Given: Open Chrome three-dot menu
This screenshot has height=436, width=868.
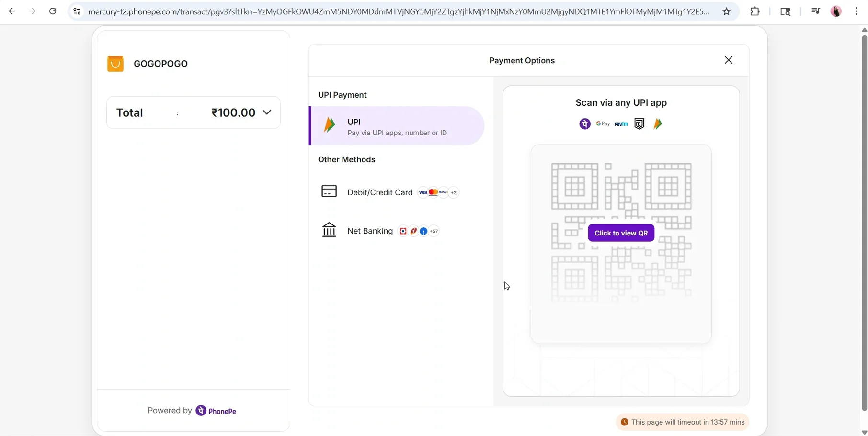Looking at the screenshot, I should pos(857,11).
